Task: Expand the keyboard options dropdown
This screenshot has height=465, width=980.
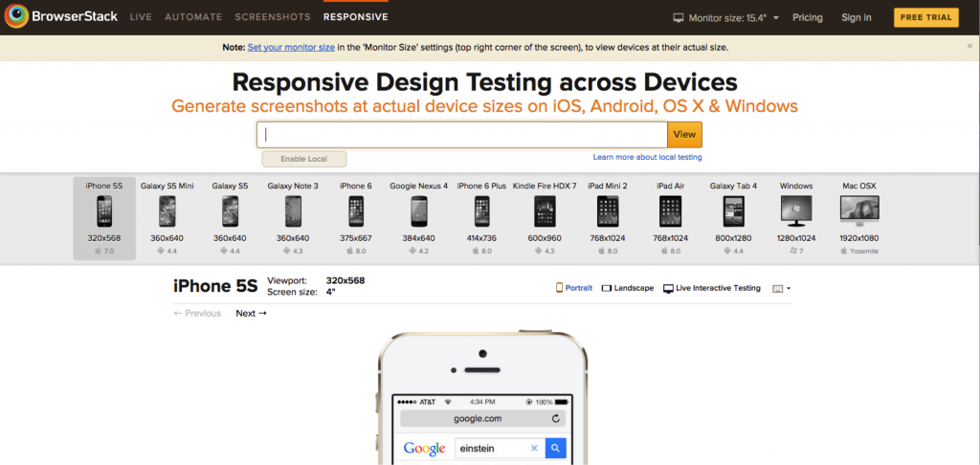Action: point(781,287)
